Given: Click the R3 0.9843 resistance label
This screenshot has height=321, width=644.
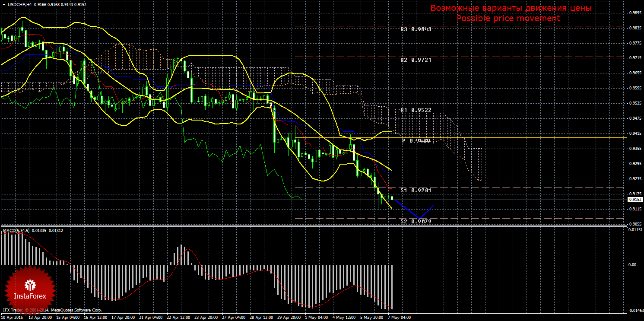Looking at the screenshot, I should point(416,29).
